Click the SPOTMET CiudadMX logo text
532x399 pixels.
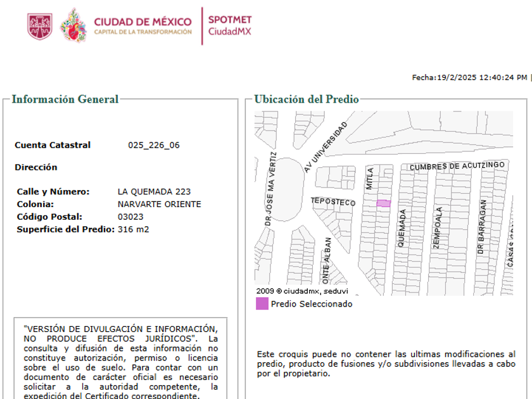click(230, 25)
